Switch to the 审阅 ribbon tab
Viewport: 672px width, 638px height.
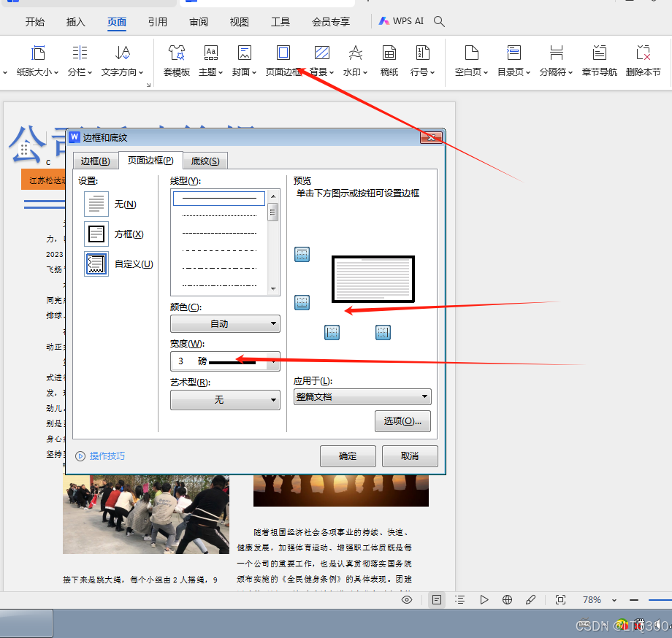pyautogui.click(x=199, y=22)
